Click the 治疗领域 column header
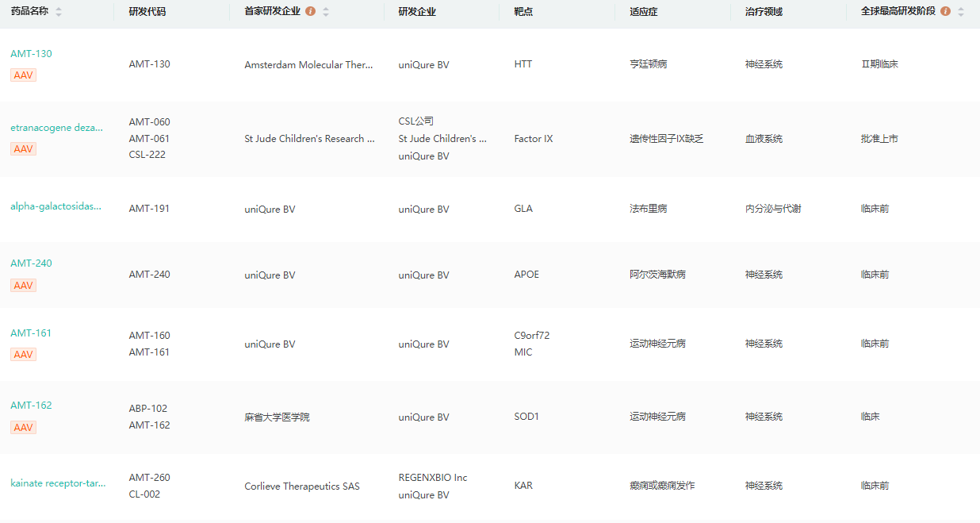 point(764,12)
